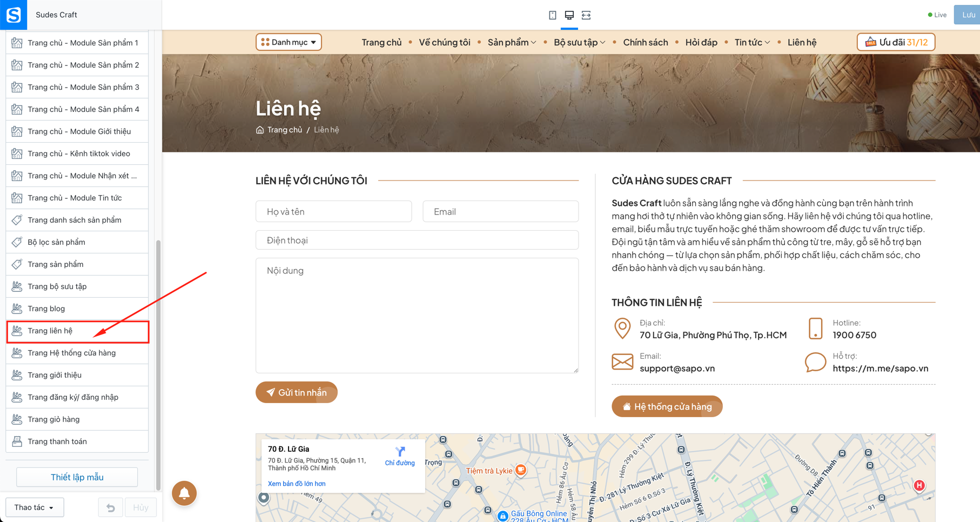
Task: Click the undo arrow button
Action: (111, 507)
